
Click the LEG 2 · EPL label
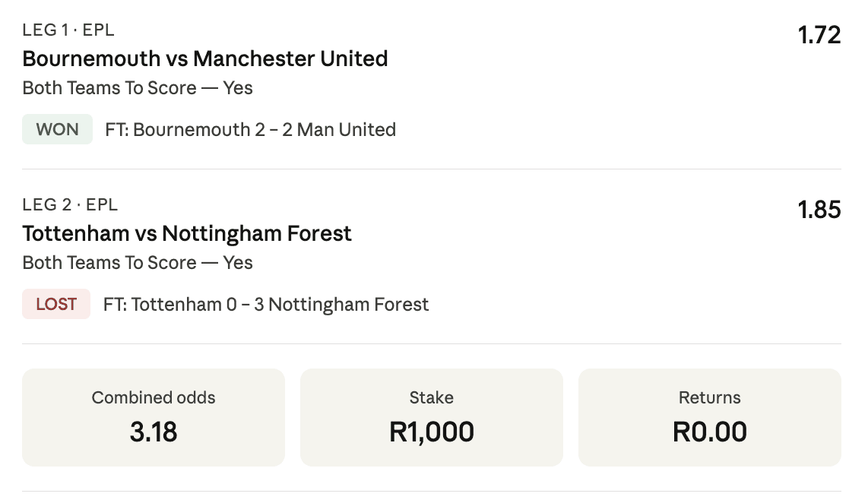point(70,205)
